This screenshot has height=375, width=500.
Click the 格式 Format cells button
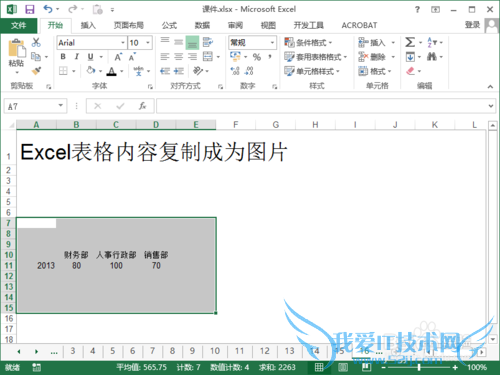tap(375, 71)
